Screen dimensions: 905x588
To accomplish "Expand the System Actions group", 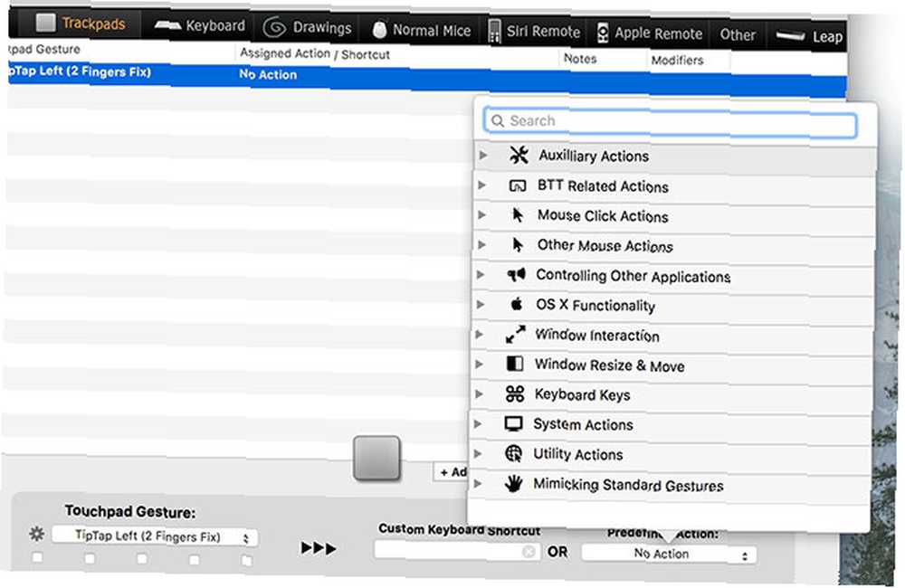I will click(479, 423).
